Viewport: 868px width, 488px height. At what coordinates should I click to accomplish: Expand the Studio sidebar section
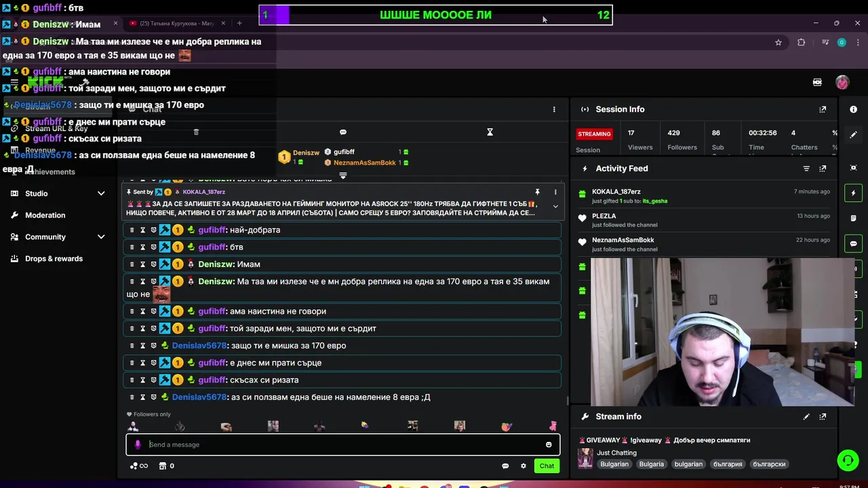pyautogui.click(x=58, y=193)
